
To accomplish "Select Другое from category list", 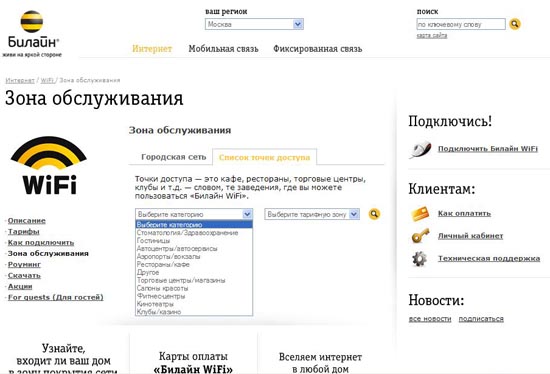I will point(194,272).
